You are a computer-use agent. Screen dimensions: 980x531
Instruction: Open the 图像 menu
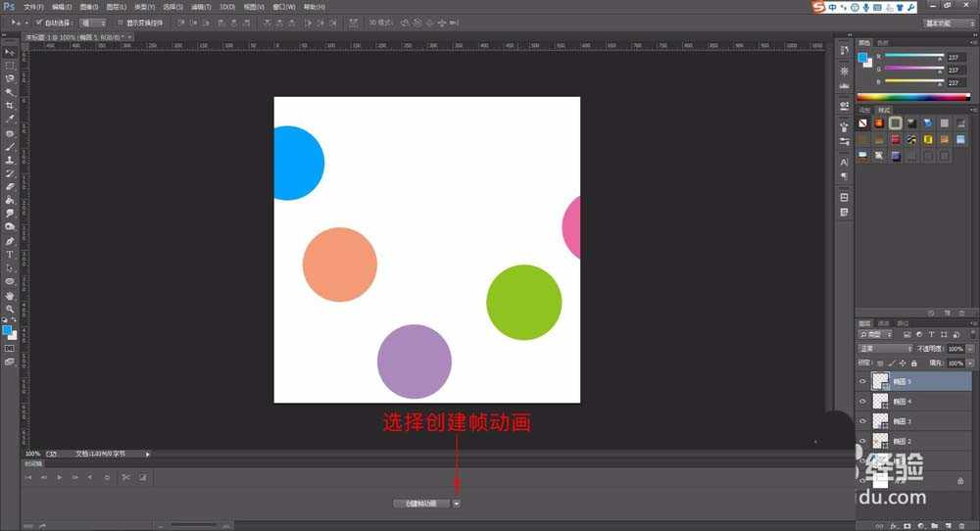[88, 7]
